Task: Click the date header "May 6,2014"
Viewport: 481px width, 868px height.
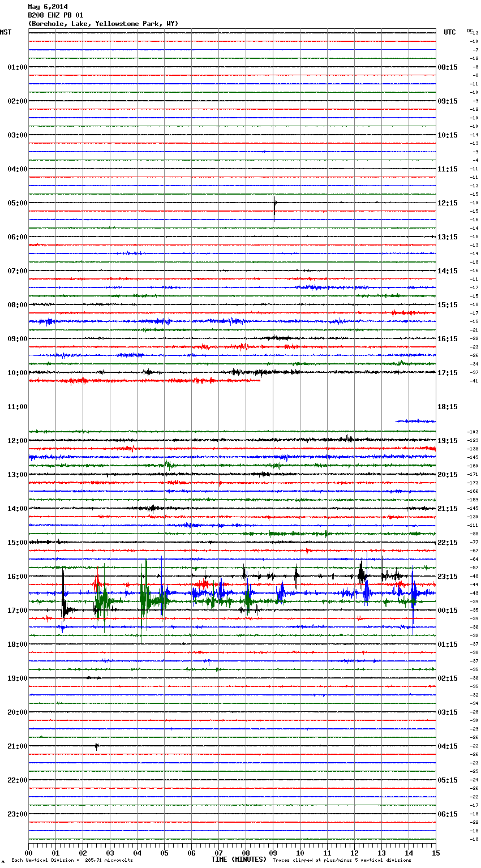Action: [x=48, y=7]
